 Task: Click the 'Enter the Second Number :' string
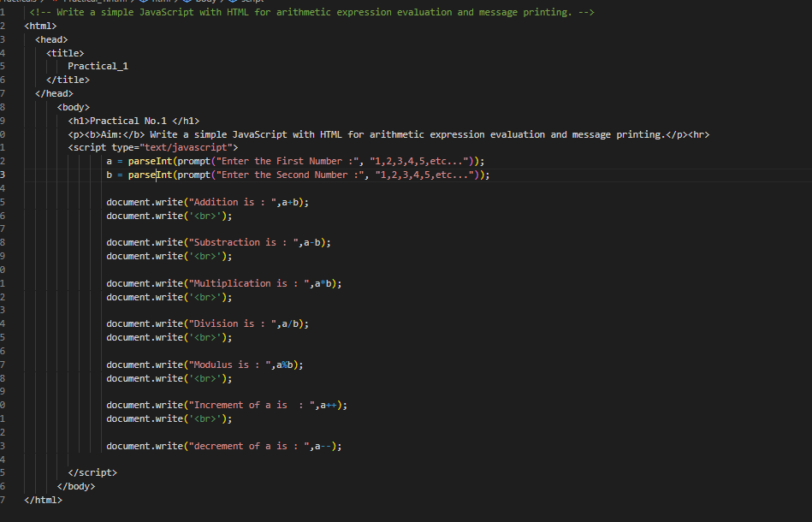click(290, 175)
